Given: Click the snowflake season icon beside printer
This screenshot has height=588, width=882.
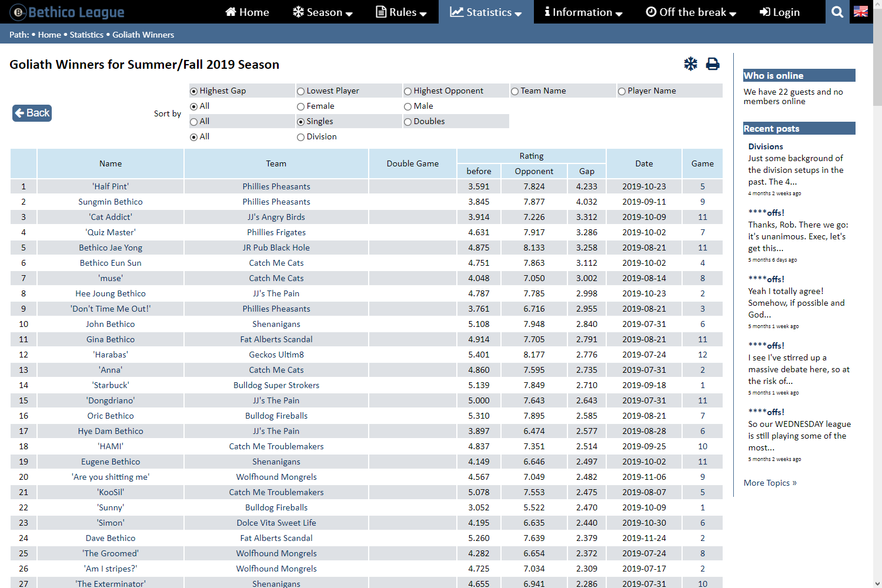Looking at the screenshot, I should [690, 64].
